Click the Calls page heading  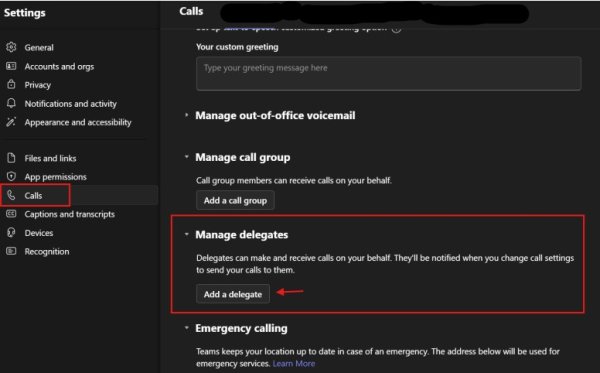191,11
